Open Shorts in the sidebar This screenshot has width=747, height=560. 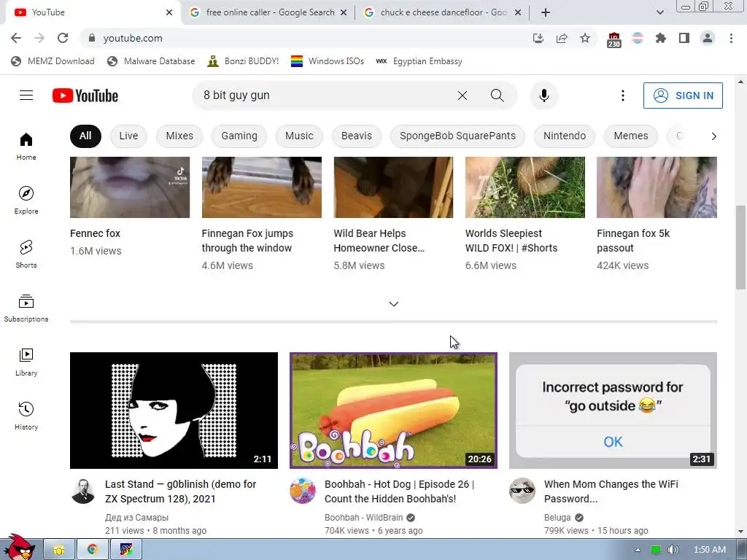[x=26, y=254]
